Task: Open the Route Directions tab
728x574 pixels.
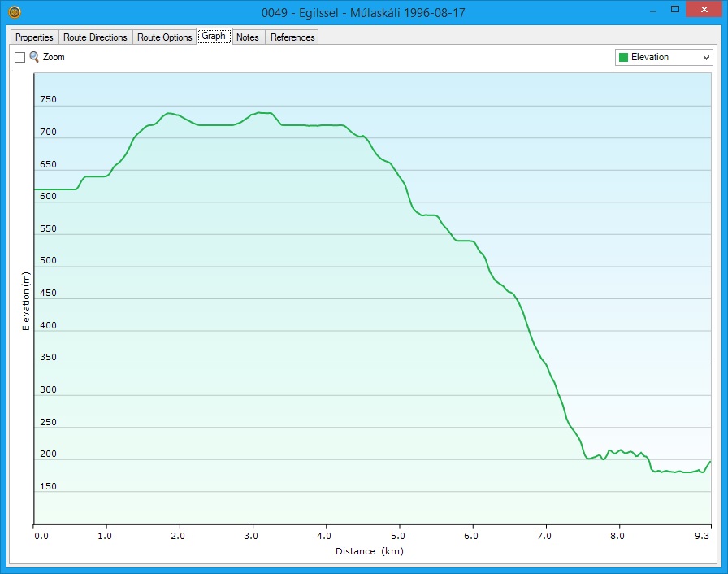Action: pos(95,37)
